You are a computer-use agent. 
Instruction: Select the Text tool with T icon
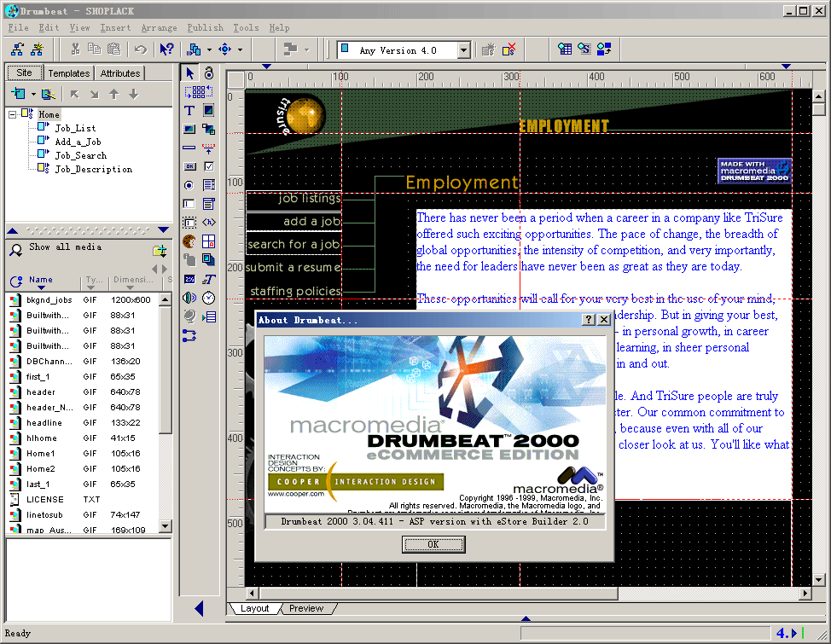click(x=189, y=110)
